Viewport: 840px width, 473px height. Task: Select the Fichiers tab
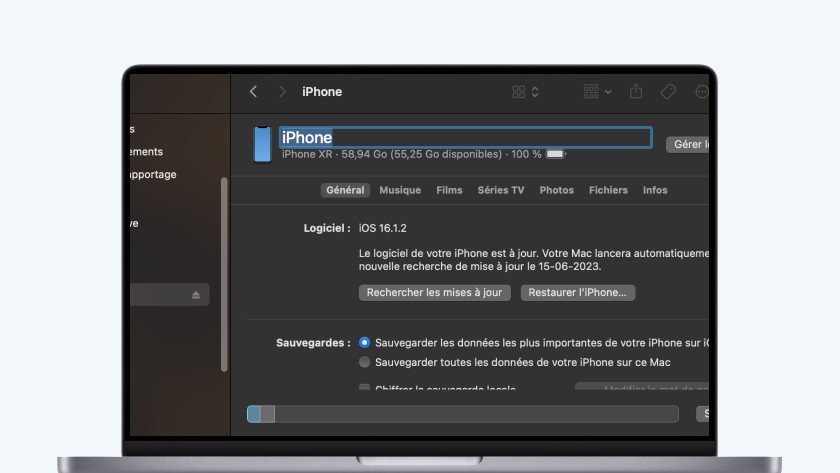point(608,190)
